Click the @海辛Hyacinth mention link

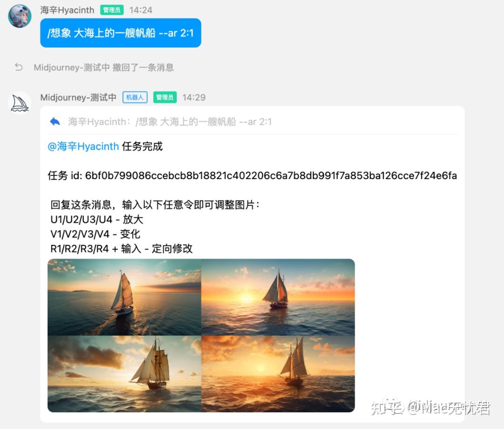[x=83, y=146]
